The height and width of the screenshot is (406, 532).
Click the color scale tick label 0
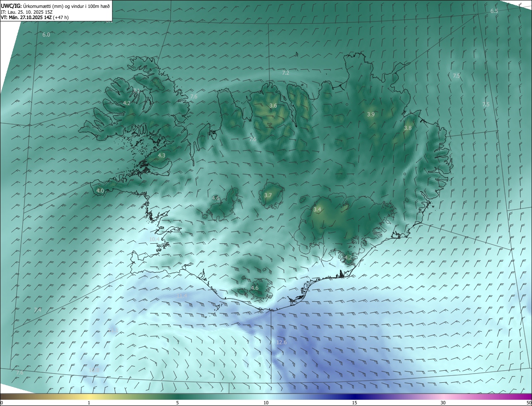[2, 403]
